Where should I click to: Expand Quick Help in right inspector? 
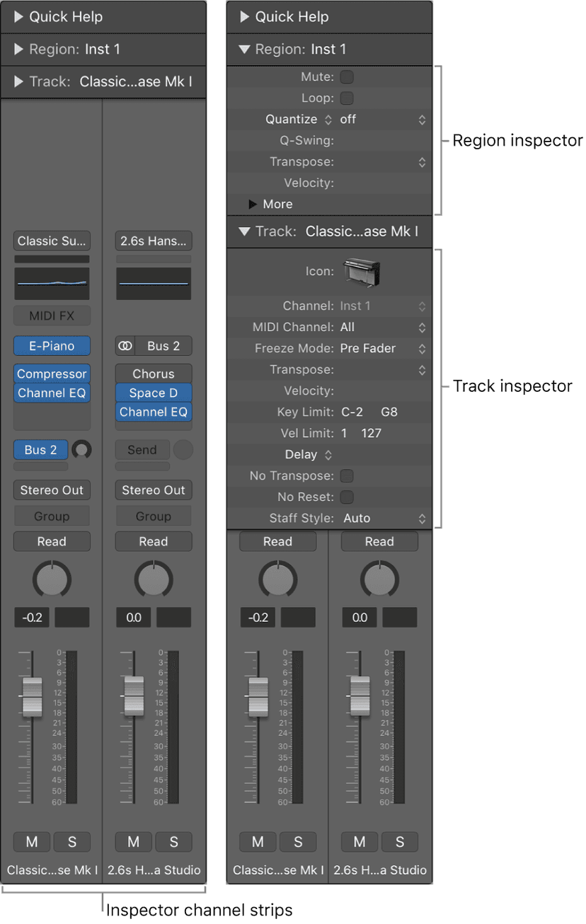click(x=245, y=16)
